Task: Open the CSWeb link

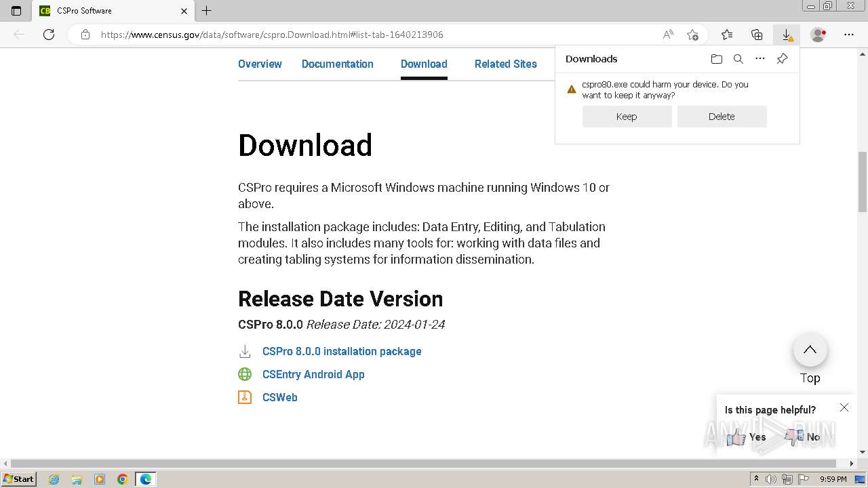Action: (x=280, y=397)
